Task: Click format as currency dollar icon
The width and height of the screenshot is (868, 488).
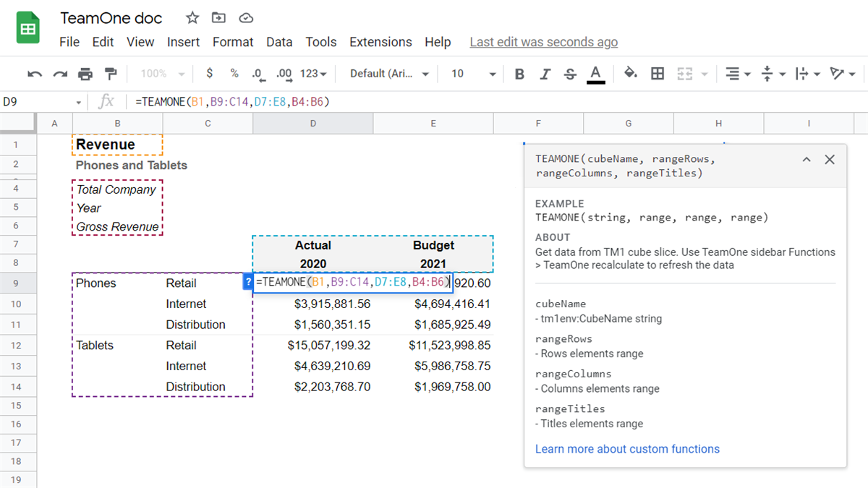Action: point(210,74)
